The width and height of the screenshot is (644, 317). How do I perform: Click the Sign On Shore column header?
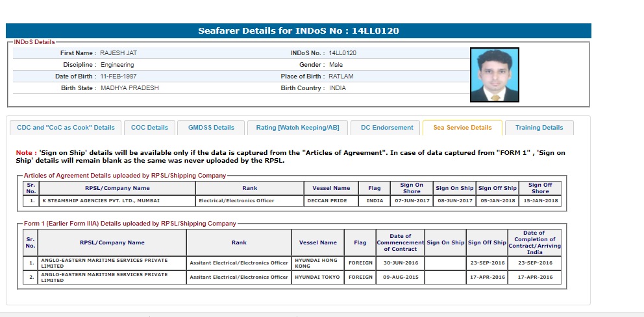click(412, 188)
